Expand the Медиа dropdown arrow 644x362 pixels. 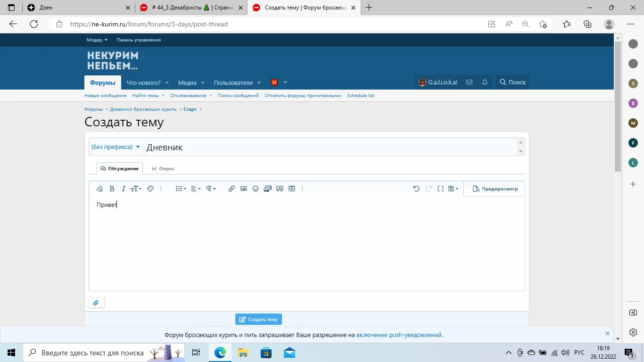203,82
